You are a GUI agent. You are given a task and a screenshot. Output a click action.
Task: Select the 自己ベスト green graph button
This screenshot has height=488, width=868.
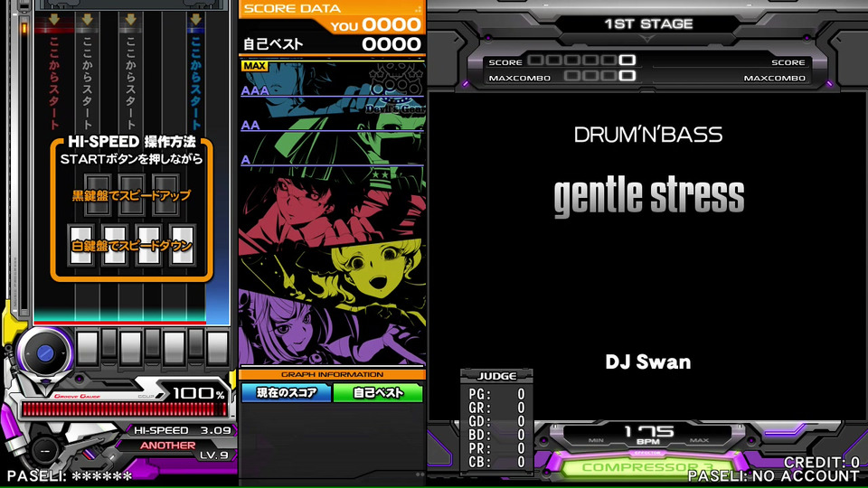(378, 393)
